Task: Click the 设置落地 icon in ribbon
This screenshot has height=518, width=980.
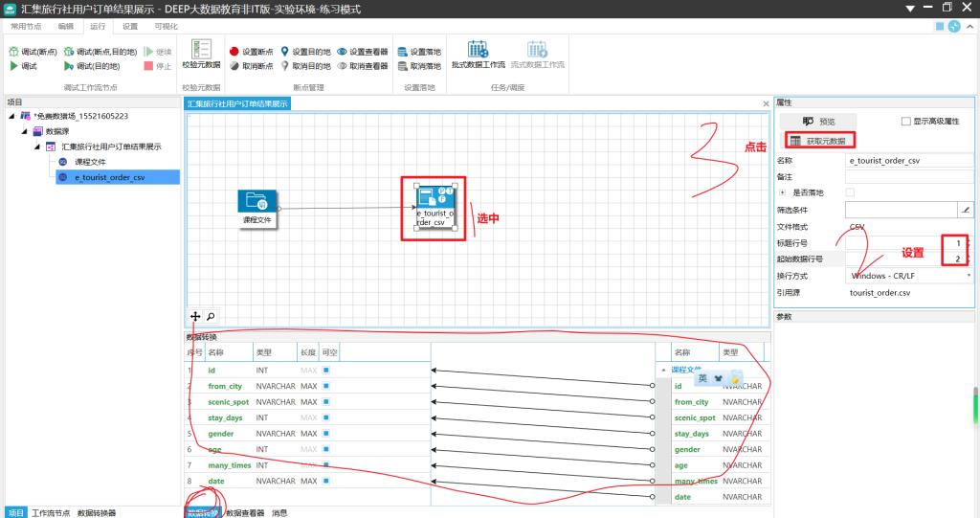Action: tap(403, 52)
